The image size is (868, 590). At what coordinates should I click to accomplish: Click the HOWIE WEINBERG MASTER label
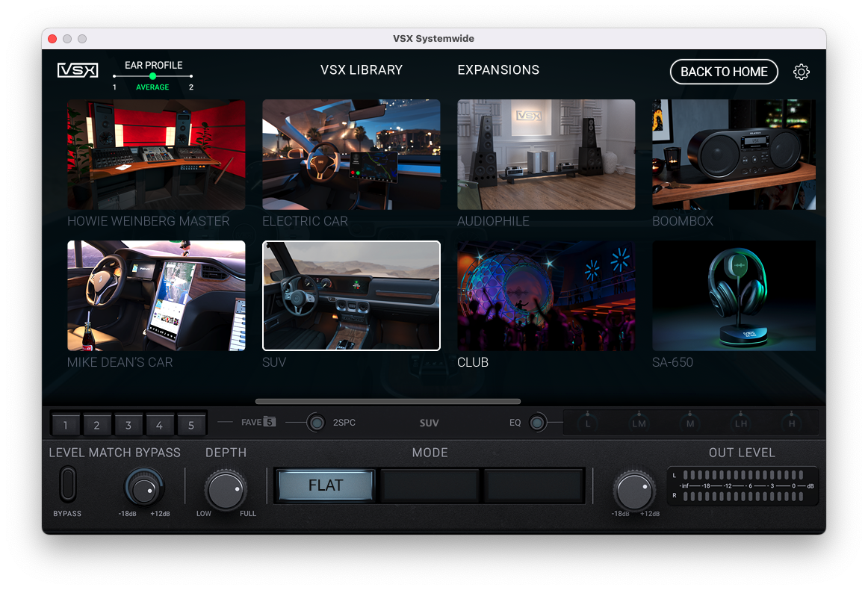click(x=149, y=221)
